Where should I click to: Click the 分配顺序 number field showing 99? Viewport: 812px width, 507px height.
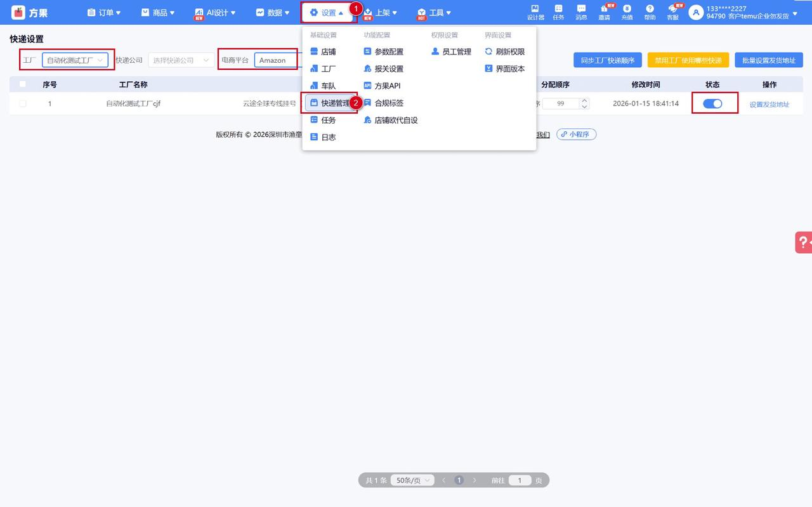[x=561, y=103]
